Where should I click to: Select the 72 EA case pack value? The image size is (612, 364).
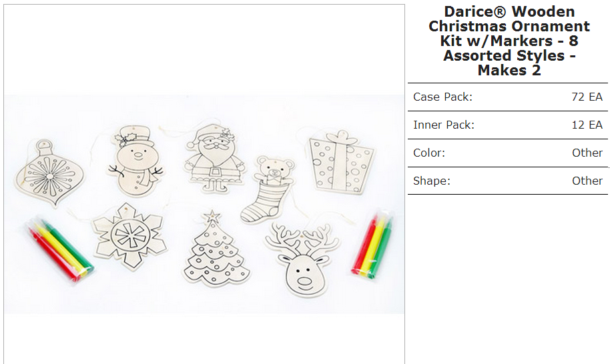[587, 97]
